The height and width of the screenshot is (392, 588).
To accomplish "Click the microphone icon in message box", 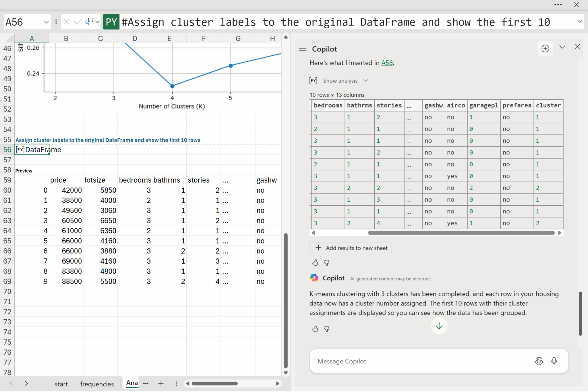I will [554, 361].
